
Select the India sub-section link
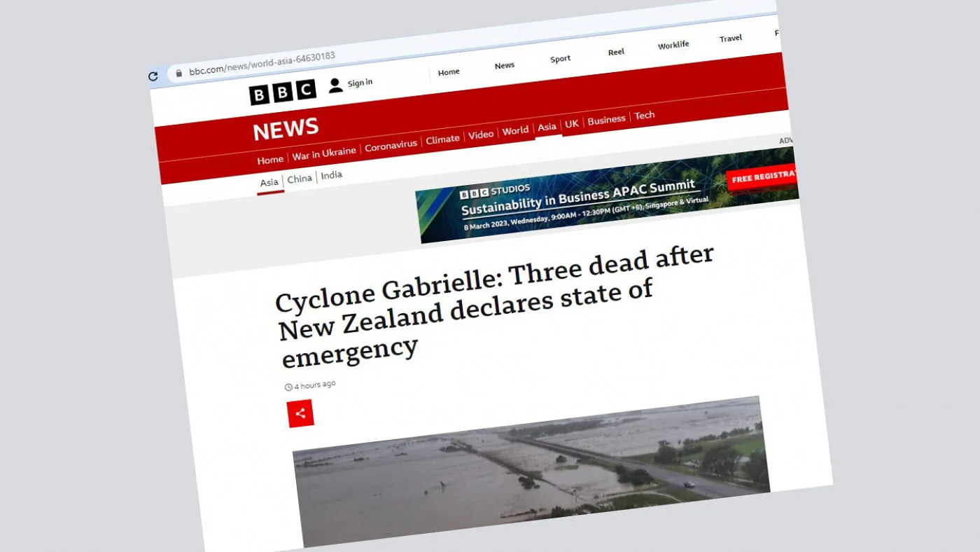[x=332, y=175]
